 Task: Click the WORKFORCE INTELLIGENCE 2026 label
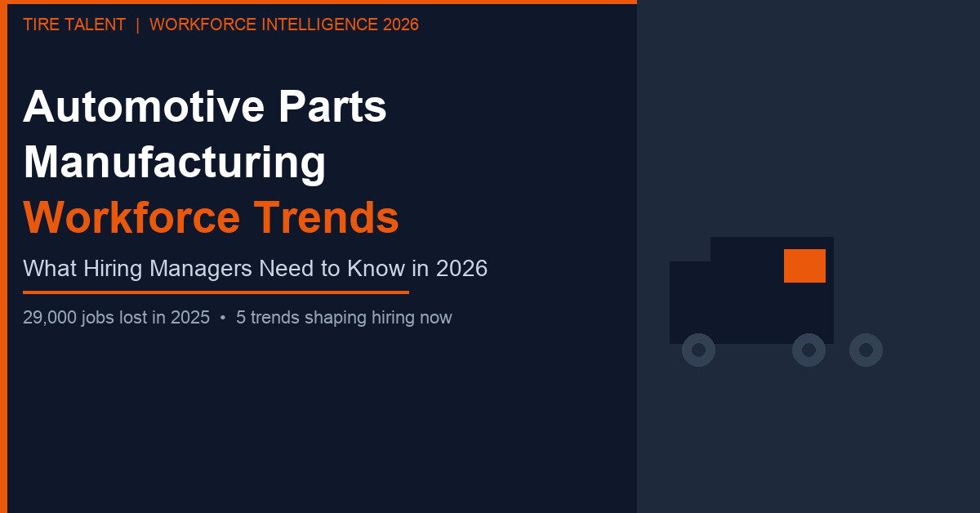point(283,25)
